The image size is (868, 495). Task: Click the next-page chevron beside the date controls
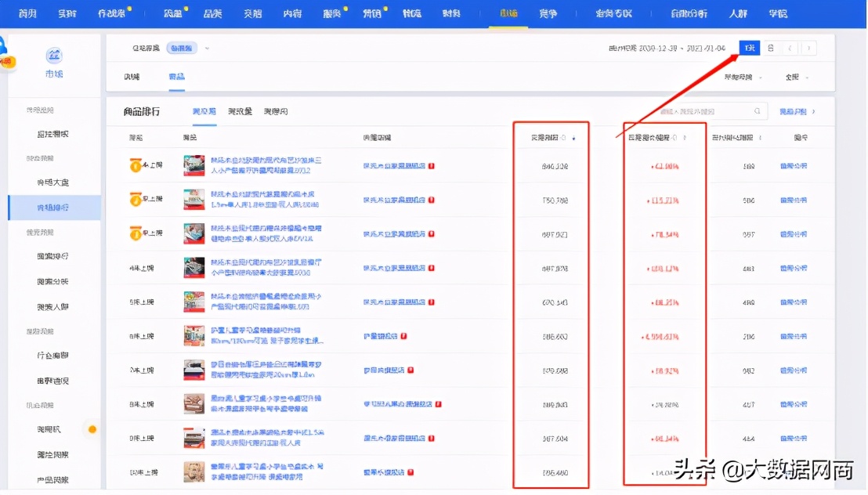(808, 48)
